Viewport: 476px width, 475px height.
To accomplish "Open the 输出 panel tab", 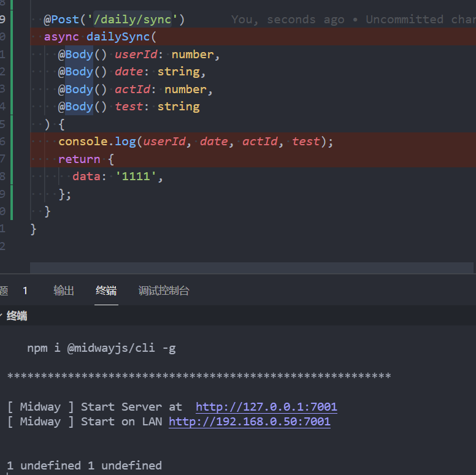I will [64, 291].
